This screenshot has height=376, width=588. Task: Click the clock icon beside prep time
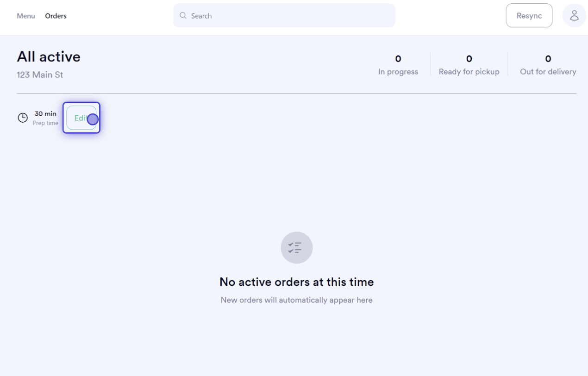click(23, 118)
